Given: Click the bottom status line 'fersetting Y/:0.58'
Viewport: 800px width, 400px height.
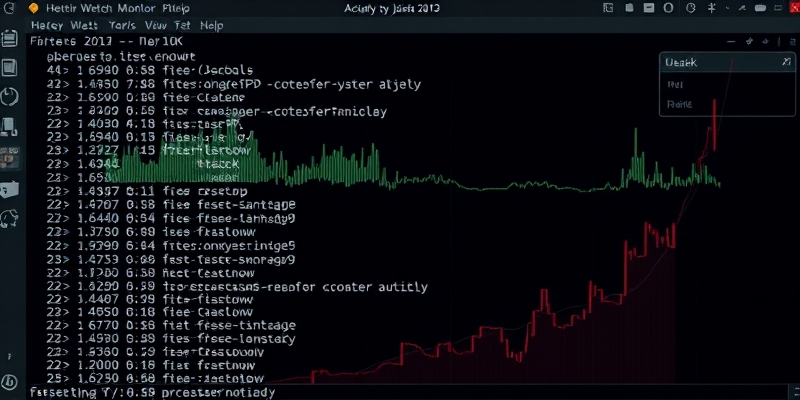Looking at the screenshot, I should tap(153, 393).
